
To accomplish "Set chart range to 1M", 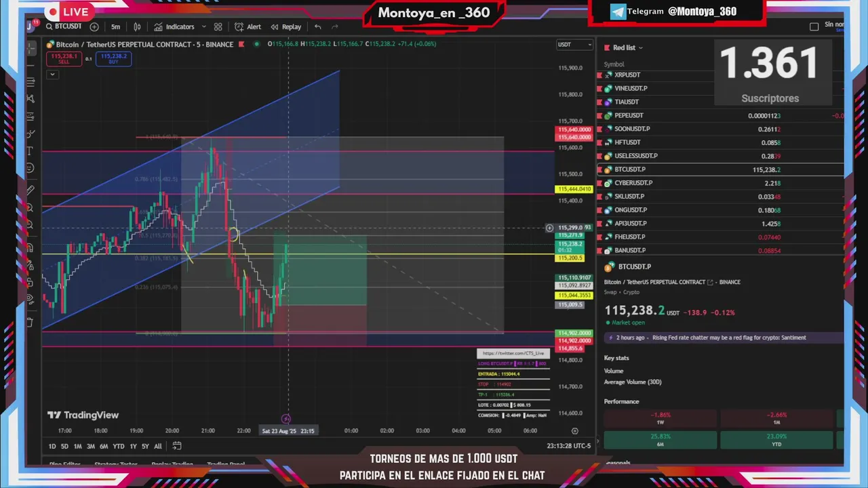I will 78,446.
